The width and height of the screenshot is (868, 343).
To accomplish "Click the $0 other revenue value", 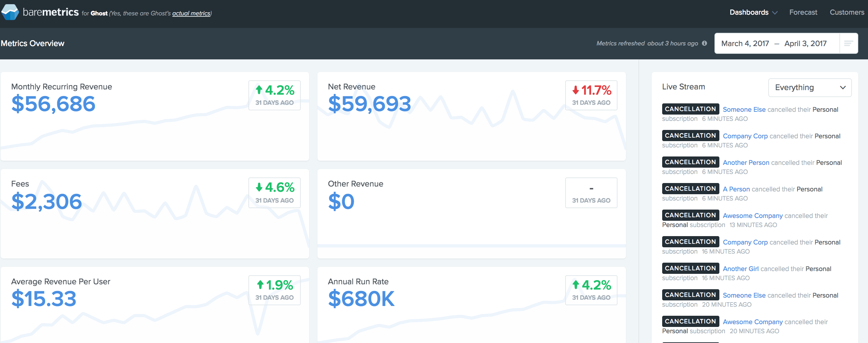I will coord(341,202).
